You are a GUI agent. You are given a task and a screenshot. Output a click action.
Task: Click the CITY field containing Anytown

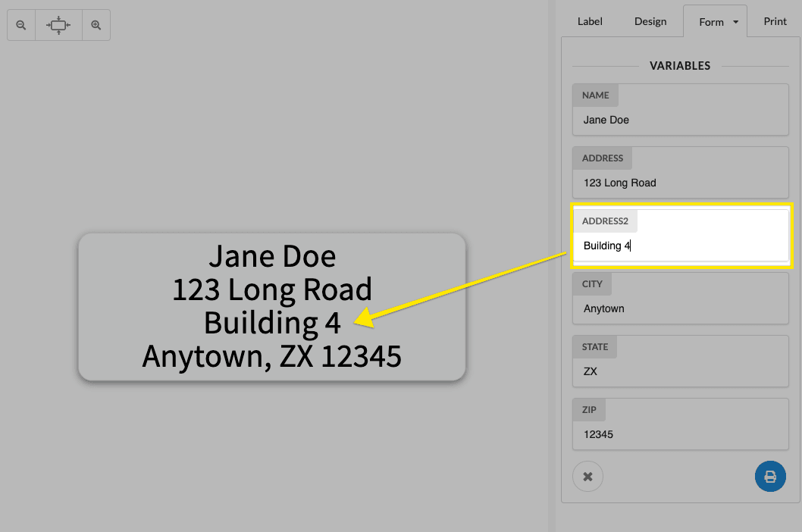tap(680, 308)
